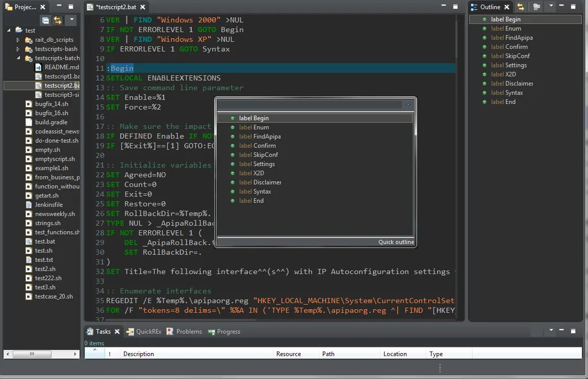Viewport: 588px width, 379px height.
Task: Click green bullet icon of Outline Syntax label
Action: (484, 93)
